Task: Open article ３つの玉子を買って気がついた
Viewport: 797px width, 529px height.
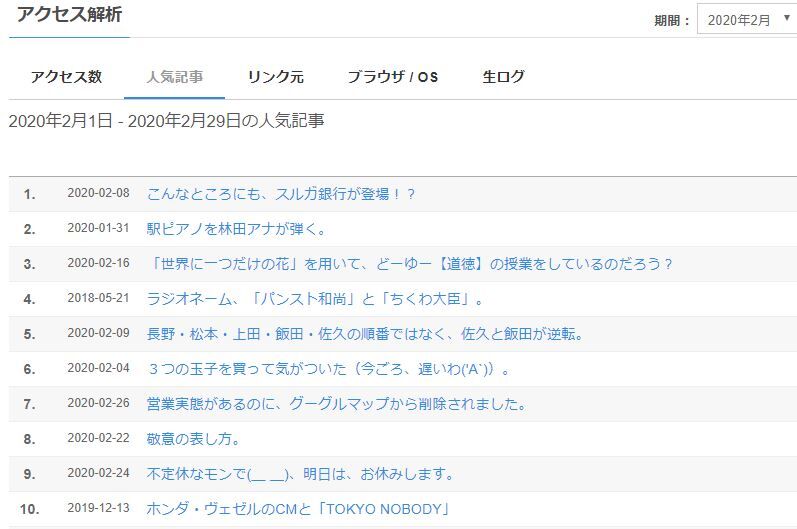Action: (x=328, y=368)
